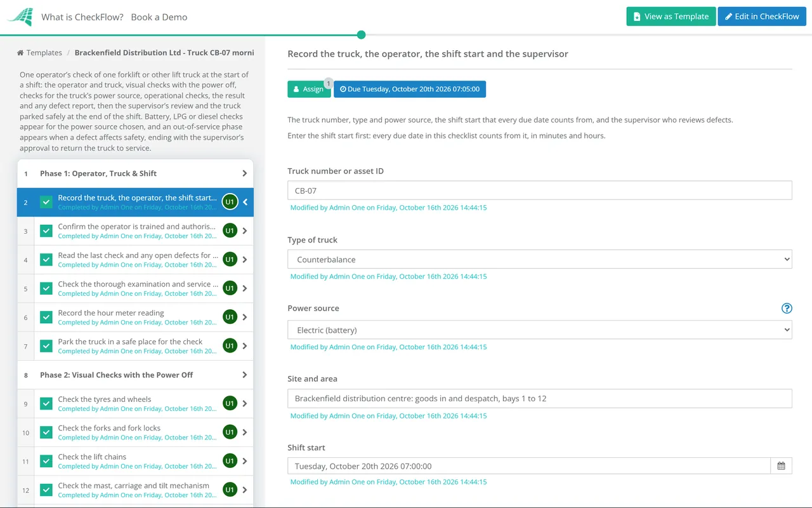The image size is (812, 508).
Task: Click Edit in CheckFlow button
Action: pos(762,17)
